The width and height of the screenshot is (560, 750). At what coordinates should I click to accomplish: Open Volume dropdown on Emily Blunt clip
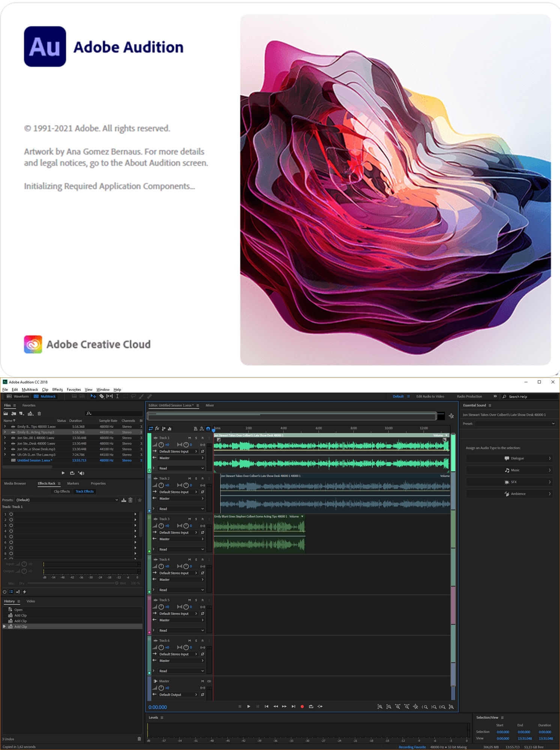pyautogui.click(x=302, y=517)
